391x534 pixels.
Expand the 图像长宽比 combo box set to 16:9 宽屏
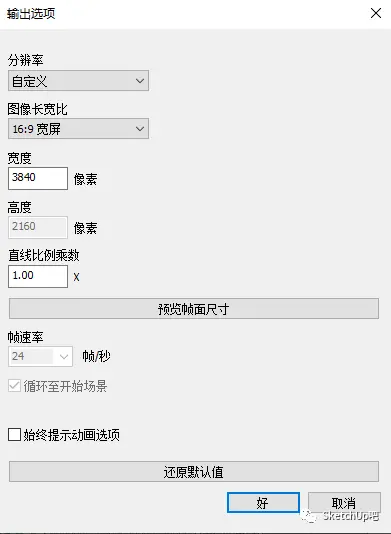[78, 129]
